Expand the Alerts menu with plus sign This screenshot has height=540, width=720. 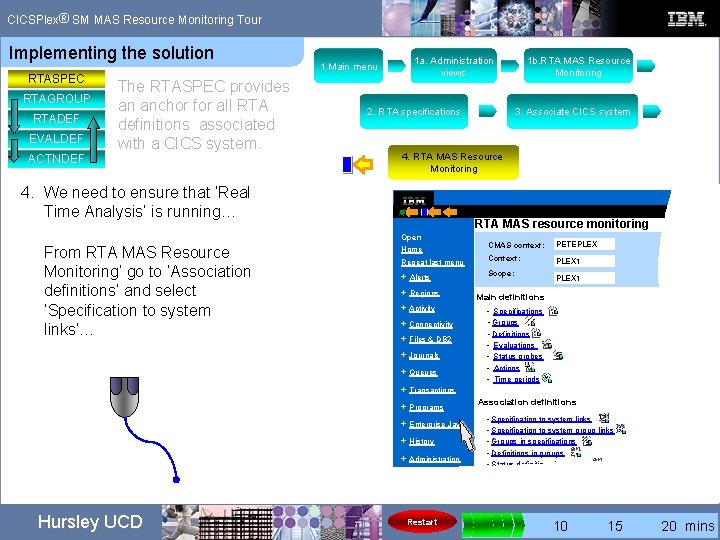coord(403,277)
